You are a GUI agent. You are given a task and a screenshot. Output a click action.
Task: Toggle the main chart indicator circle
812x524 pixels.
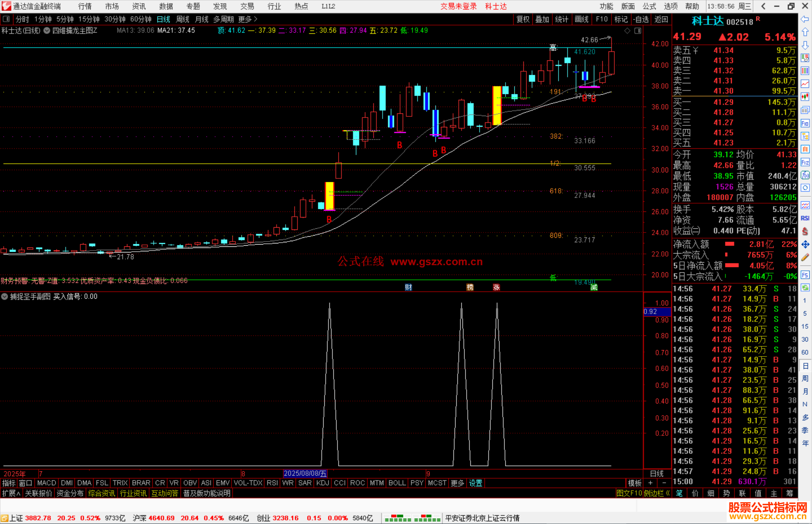(x=47, y=31)
